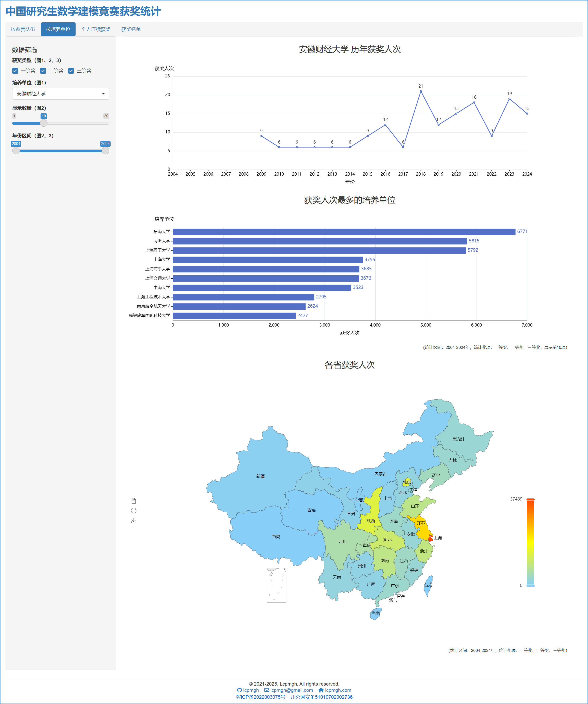Open the lcpmgh GitHub link
The height and width of the screenshot is (704, 588).
click(251, 690)
